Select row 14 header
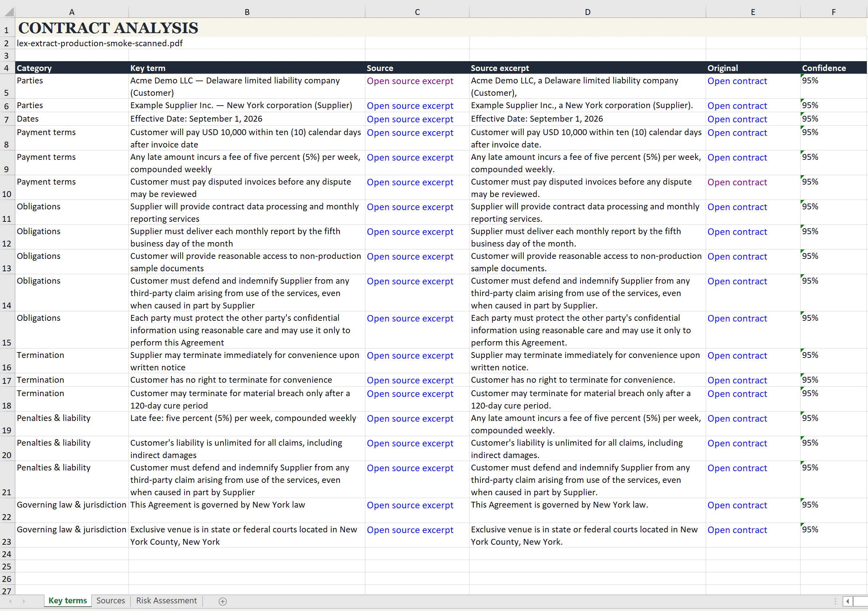The image size is (868, 611). pyautogui.click(x=7, y=293)
